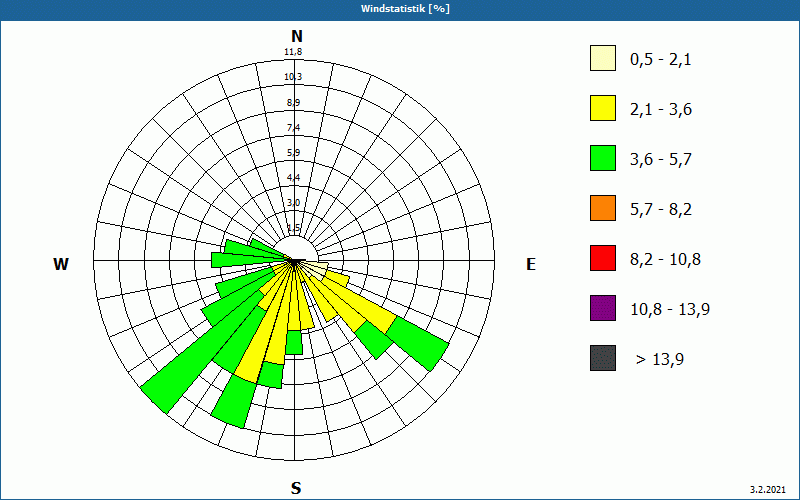This screenshot has height=500, width=800.
Task: Click the 10,3 ring value label
Action: pyautogui.click(x=293, y=77)
